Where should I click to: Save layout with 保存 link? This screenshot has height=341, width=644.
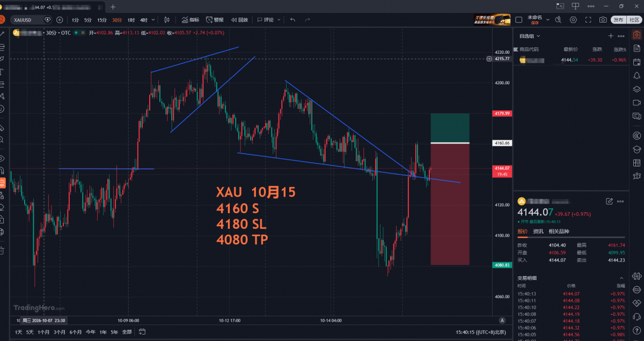click(x=535, y=23)
